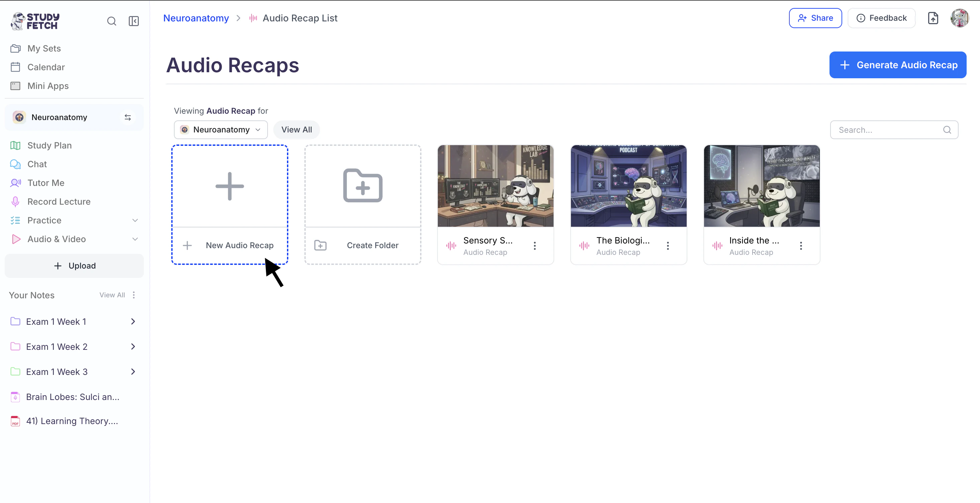Click the Create Folder tile icon
Viewport: 980px width, 503px height.
click(x=363, y=186)
